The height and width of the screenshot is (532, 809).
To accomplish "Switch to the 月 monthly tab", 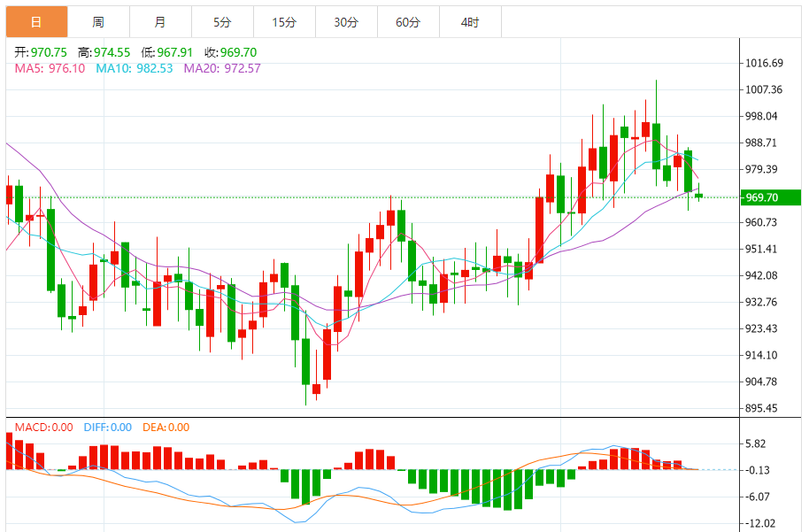I will (x=160, y=22).
